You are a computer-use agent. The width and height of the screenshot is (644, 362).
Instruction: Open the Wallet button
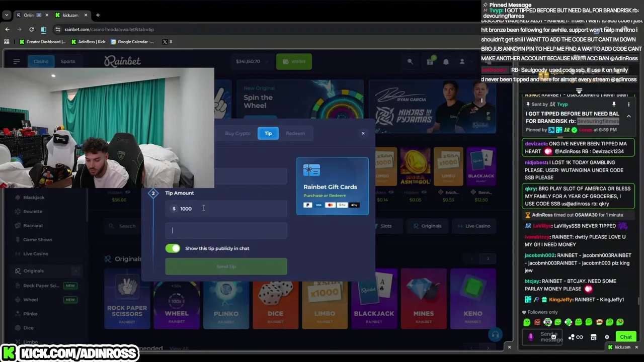(294, 61)
